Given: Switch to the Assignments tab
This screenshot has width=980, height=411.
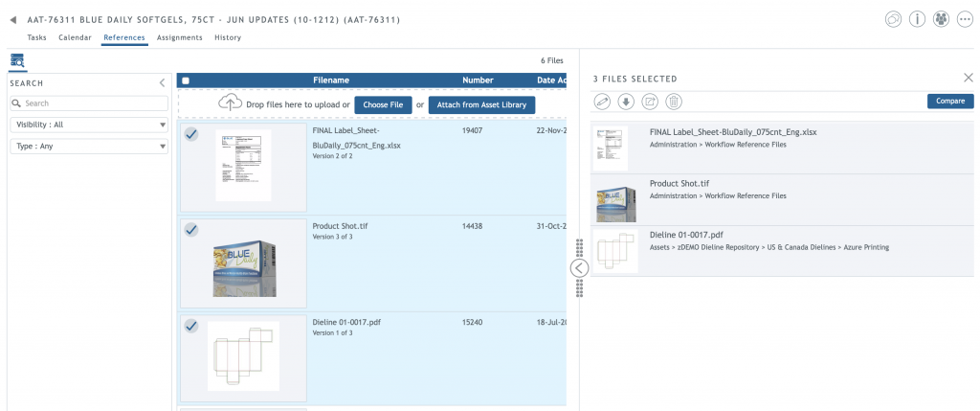Looking at the screenshot, I should 179,37.
